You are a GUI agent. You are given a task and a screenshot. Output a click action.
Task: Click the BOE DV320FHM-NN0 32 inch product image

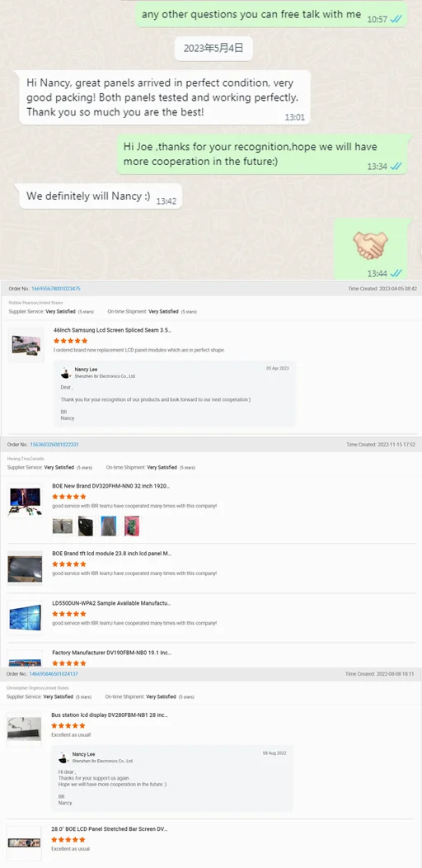coord(25,500)
